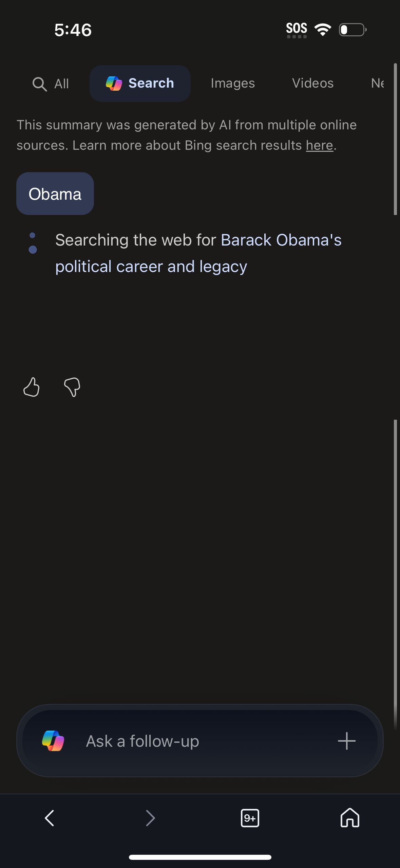
Task: Open the 'here' link about Bing search results
Action: click(319, 145)
